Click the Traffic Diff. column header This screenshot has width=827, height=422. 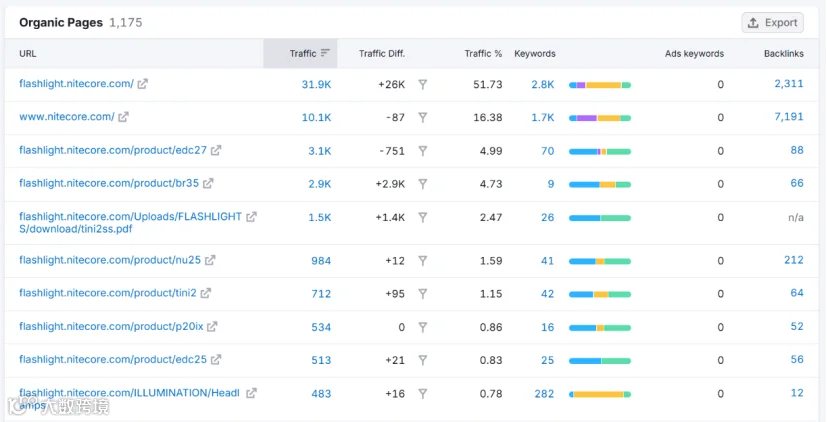(x=382, y=53)
